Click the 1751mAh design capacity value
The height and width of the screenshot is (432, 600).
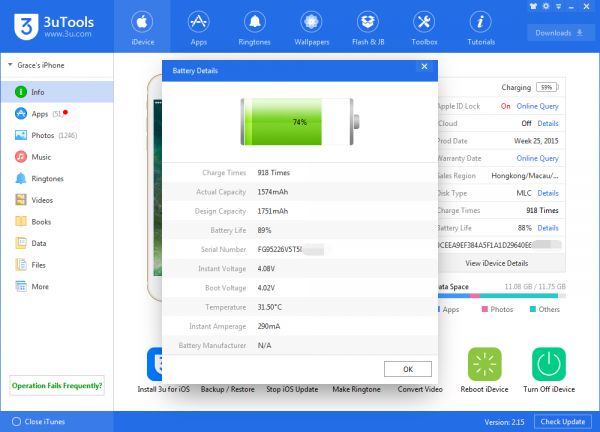tap(272, 211)
